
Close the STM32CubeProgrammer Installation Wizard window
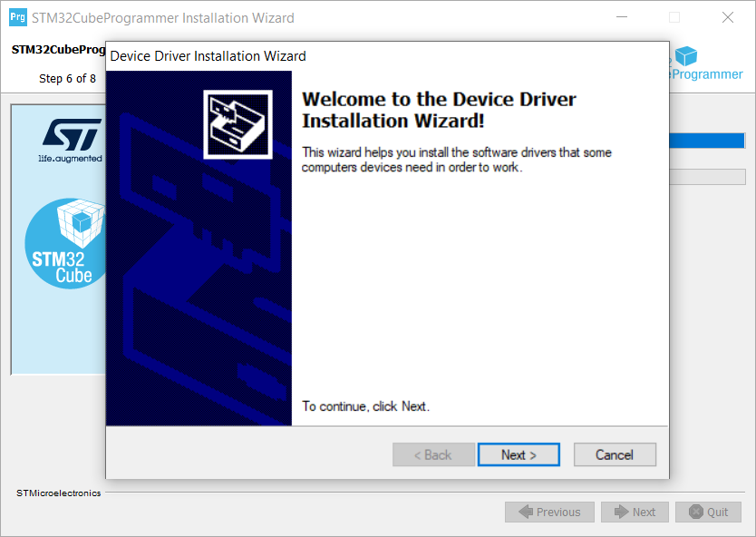click(x=728, y=17)
